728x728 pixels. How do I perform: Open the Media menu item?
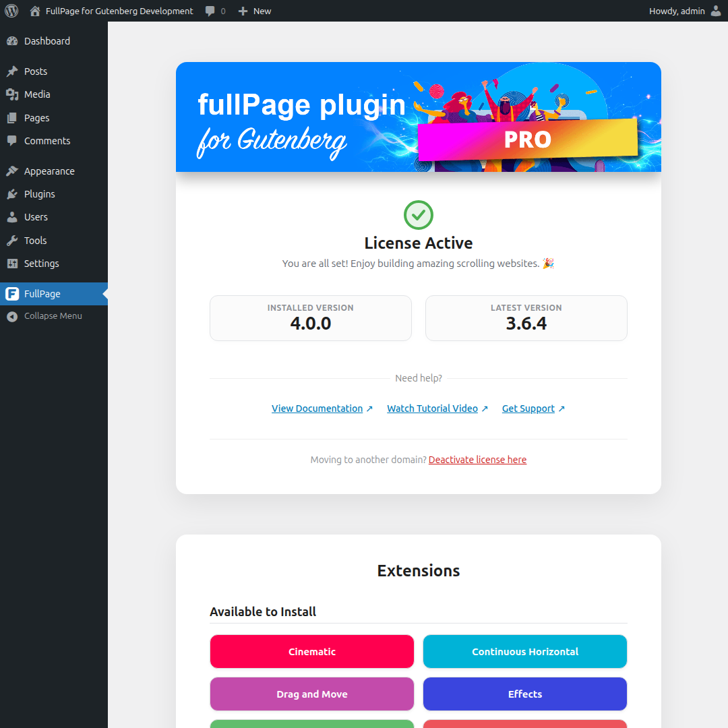point(54,94)
